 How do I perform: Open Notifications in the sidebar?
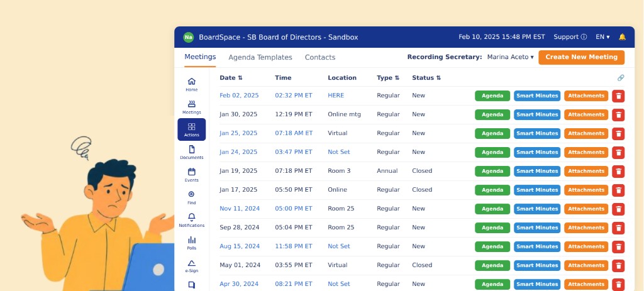point(191,220)
